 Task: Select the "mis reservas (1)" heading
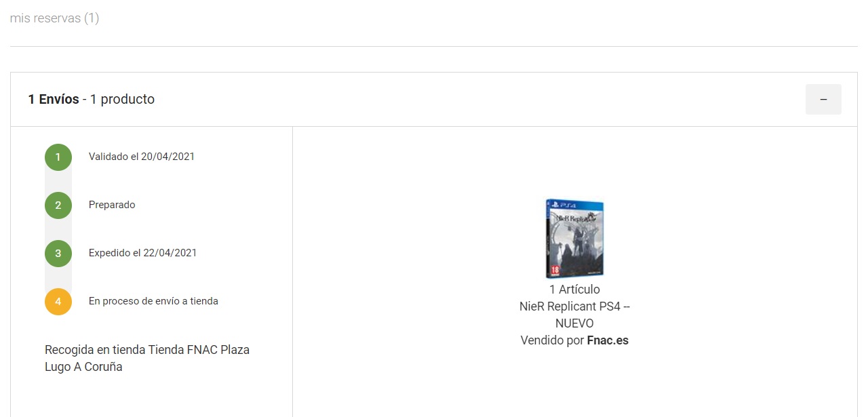(x=54, y=18)
